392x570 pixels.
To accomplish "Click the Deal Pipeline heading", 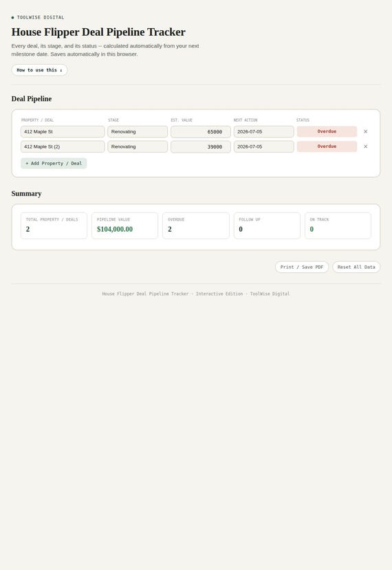I will [32, 99].
